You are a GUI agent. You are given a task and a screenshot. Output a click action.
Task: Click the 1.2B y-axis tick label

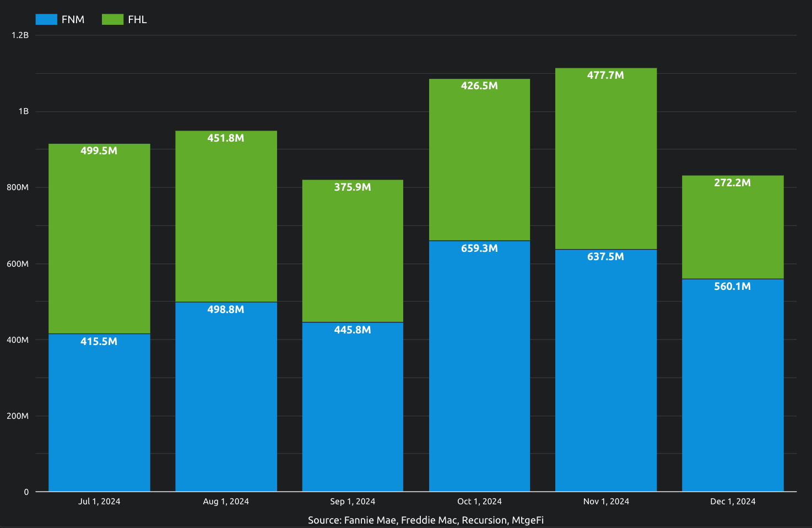point(20,35)
